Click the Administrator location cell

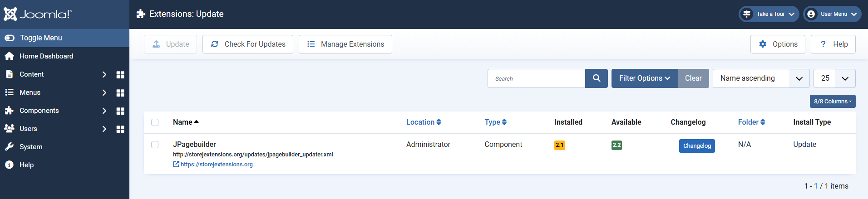tap(428, 144)
